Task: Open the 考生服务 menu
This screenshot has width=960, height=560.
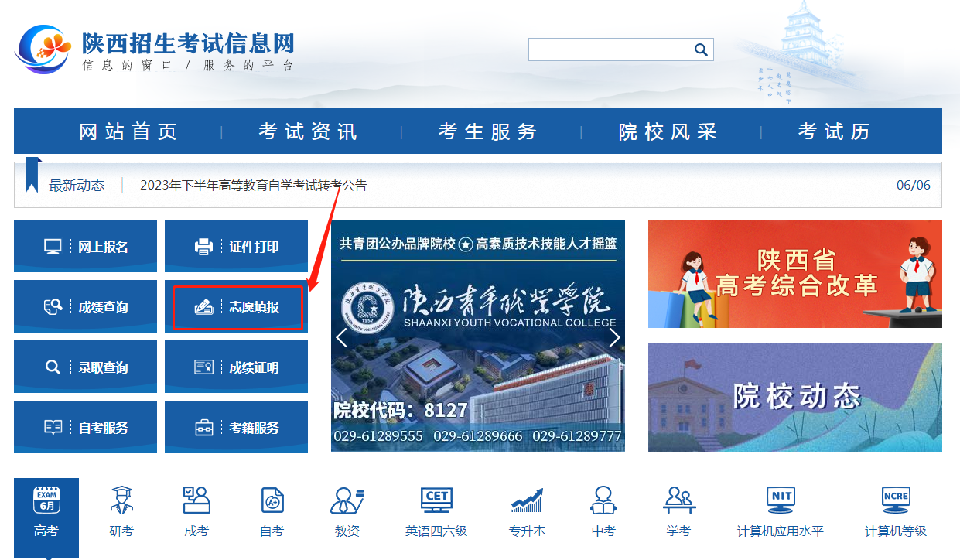Action: (487, 131)
